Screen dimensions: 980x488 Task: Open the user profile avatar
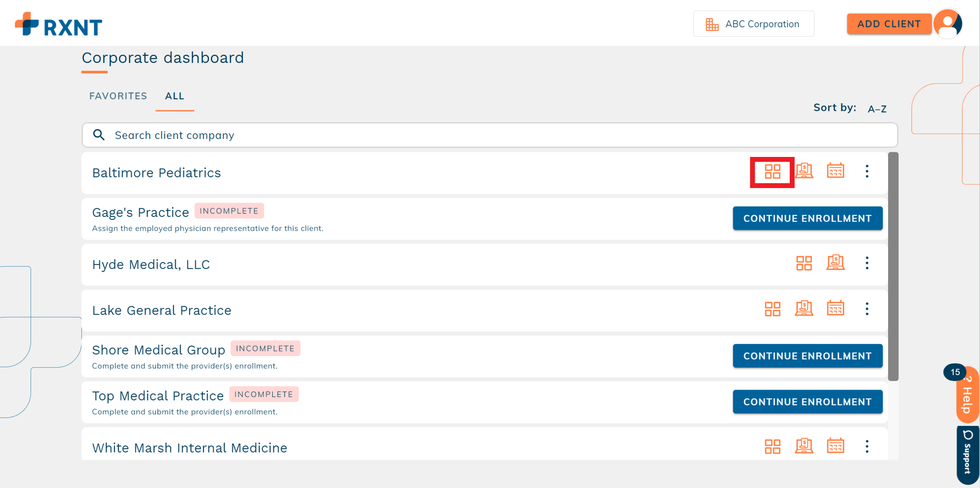948,24
